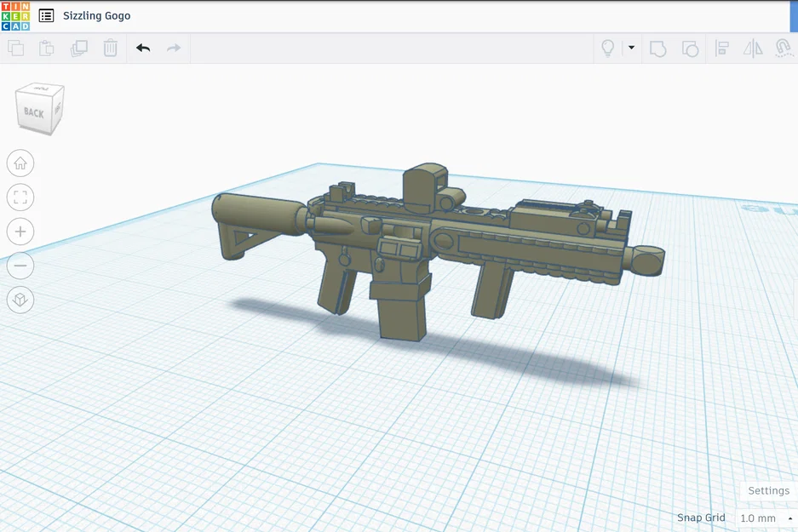Click the Delete icon
Image resolution: width=798 pixels, height=532 pixels.
click(x=109, y=49)
